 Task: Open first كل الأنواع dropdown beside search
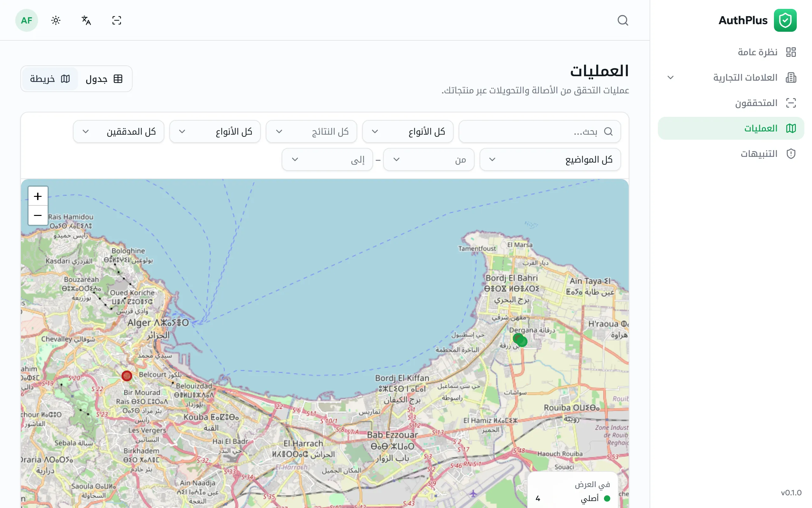408,131
